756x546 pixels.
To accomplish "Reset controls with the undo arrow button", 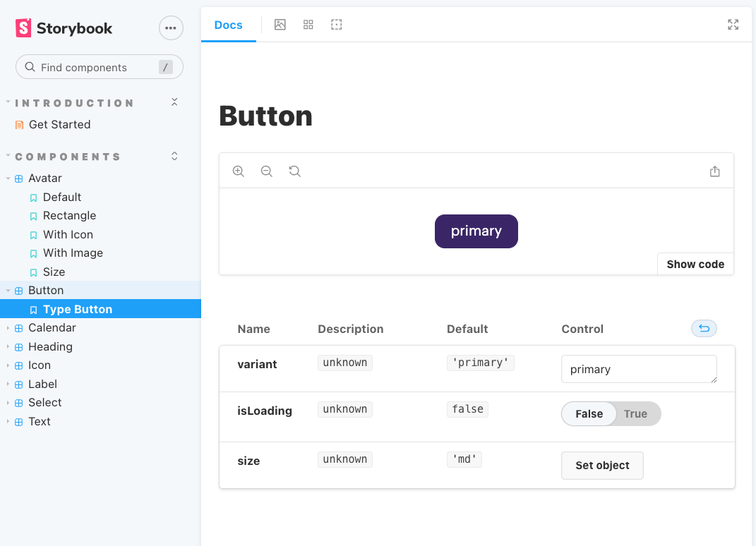I will (x=704, y=328).
